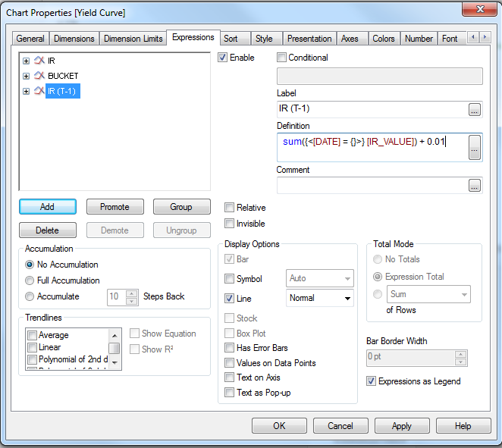Open the Dimension Limits tab
Image resolution: width=502 pixels, height=448 pixels.
pos(133,39)
